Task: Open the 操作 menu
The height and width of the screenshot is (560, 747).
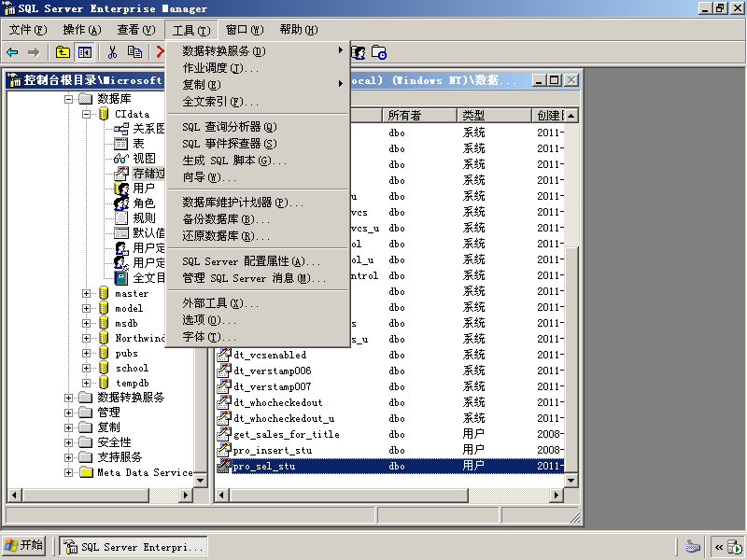Action: pos(82,30)
